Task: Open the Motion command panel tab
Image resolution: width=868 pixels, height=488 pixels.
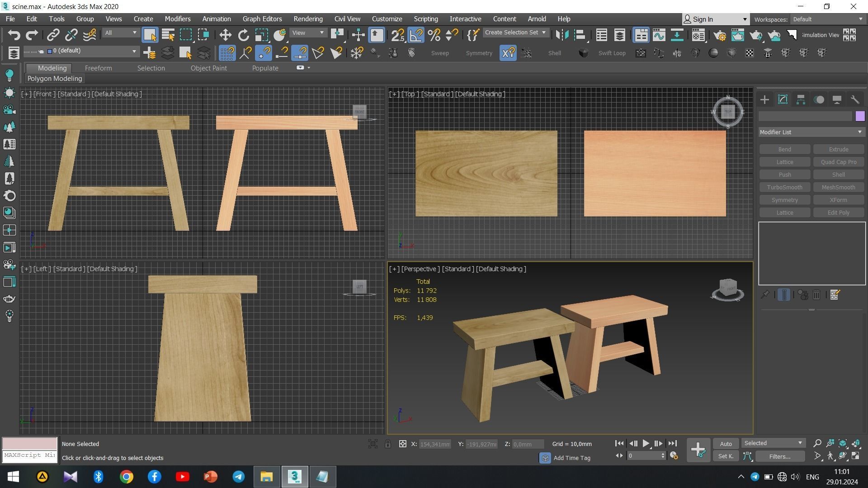Action: (819, 100)
